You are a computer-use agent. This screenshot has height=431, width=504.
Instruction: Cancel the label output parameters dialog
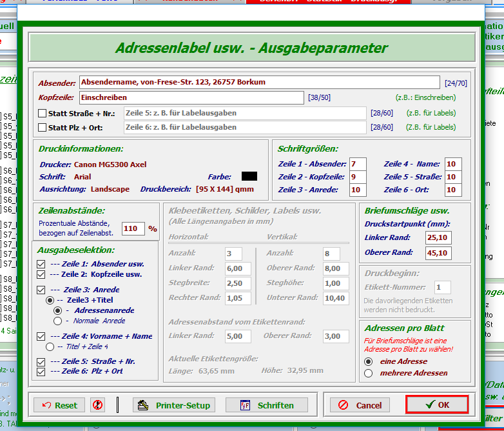(x=360, y=405)
